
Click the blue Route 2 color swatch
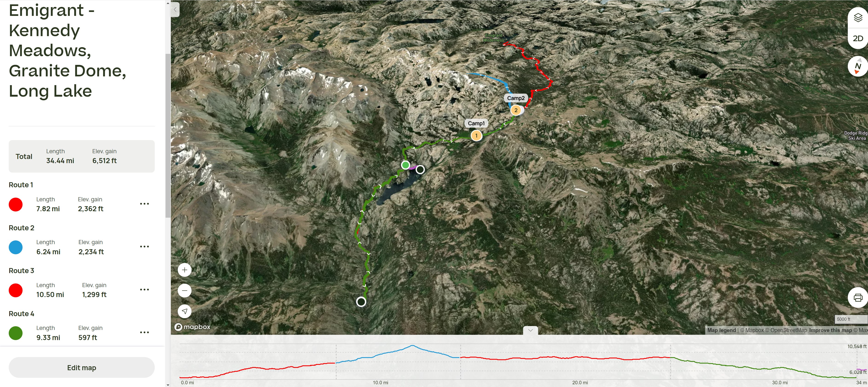click(x=15, y=247)
